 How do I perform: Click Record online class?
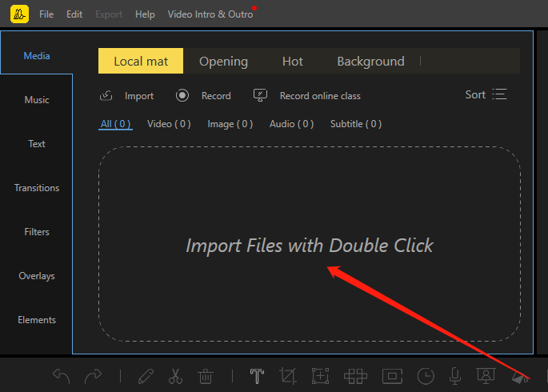coord(307,96)
